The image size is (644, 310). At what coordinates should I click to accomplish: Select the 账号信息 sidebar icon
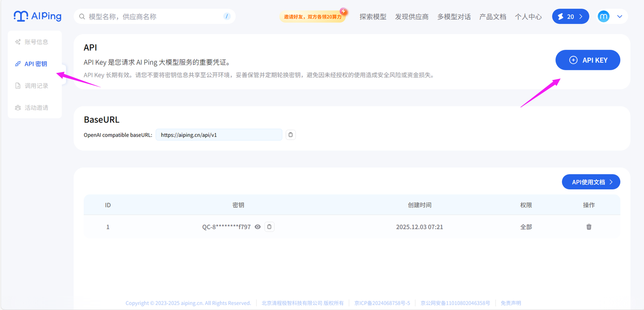pos(18,42)
